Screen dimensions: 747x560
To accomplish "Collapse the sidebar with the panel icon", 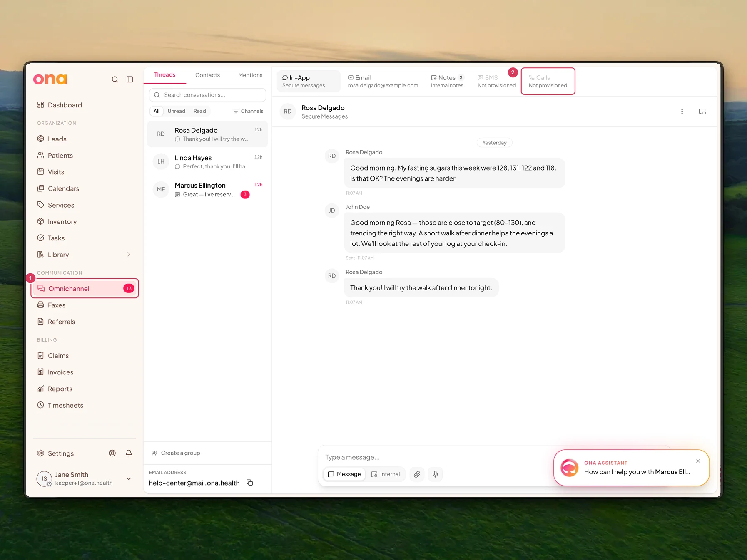I will tap(130, 79).
